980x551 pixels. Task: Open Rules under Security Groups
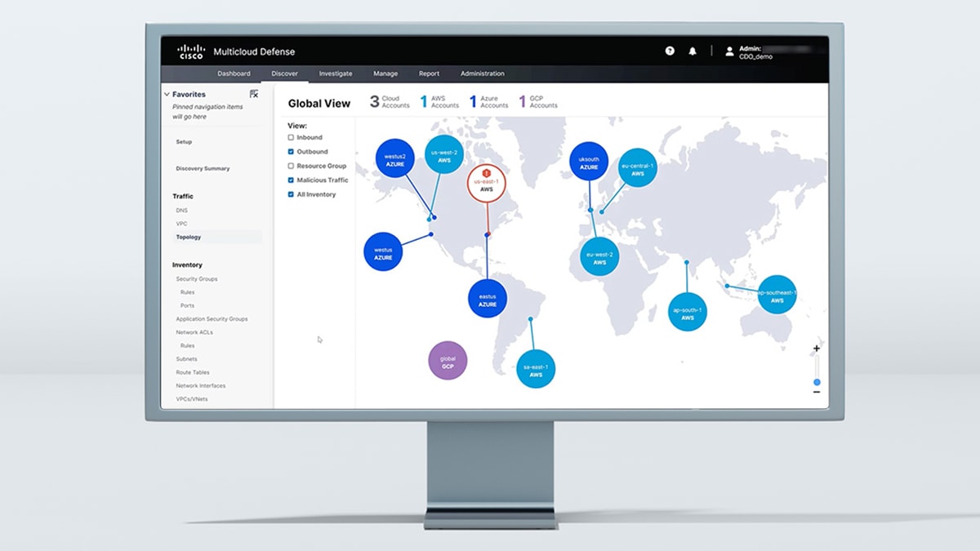tap(187, 292)
